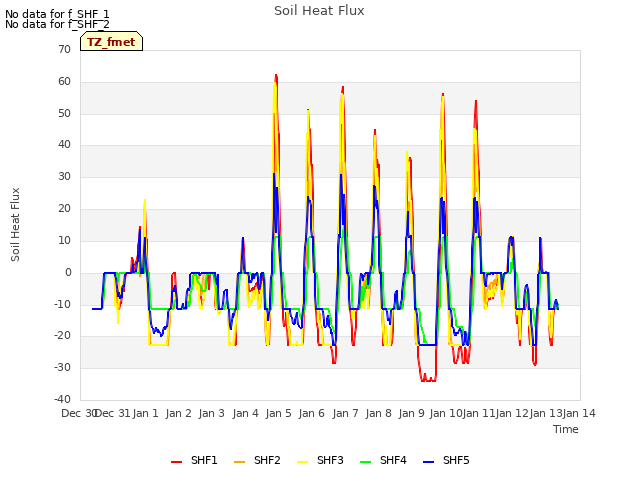Viewport: 640px width, 480px height.
Task: Click the 70 y-axis tick label
Action: point(64,49)
